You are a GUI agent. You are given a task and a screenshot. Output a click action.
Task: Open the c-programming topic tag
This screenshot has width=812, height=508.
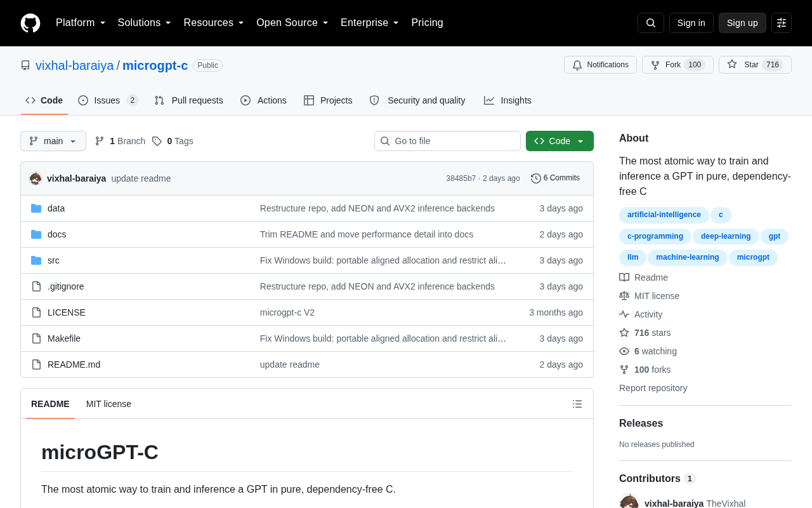655,236
